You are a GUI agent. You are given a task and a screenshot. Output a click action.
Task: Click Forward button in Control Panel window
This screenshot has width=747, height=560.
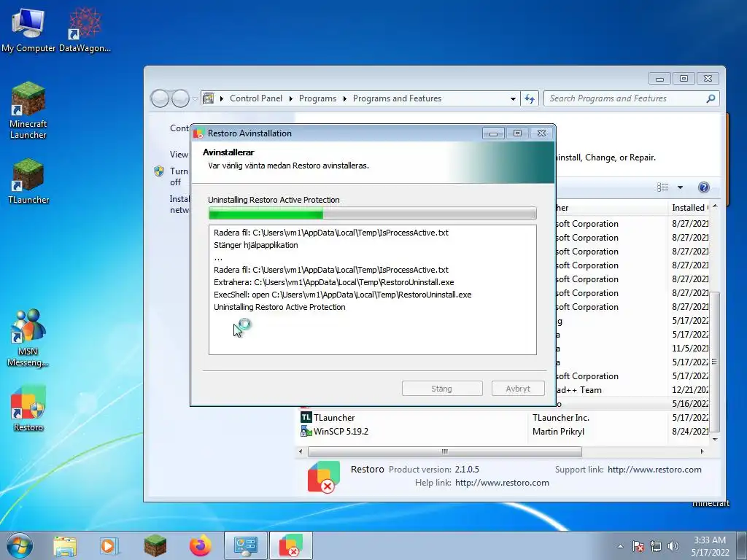click(180, 98)
